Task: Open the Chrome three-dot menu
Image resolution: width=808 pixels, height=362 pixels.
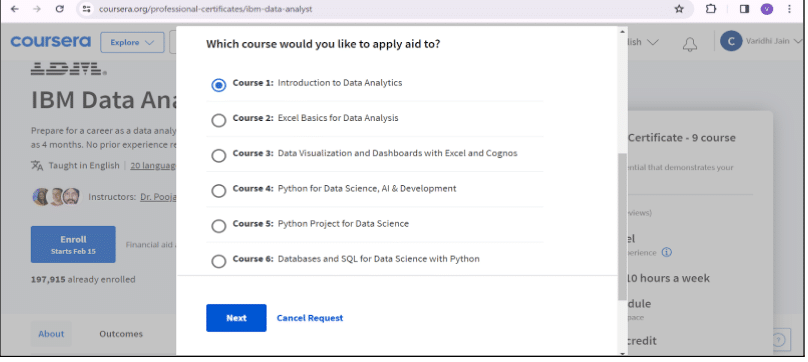Action: click(789, 9)
